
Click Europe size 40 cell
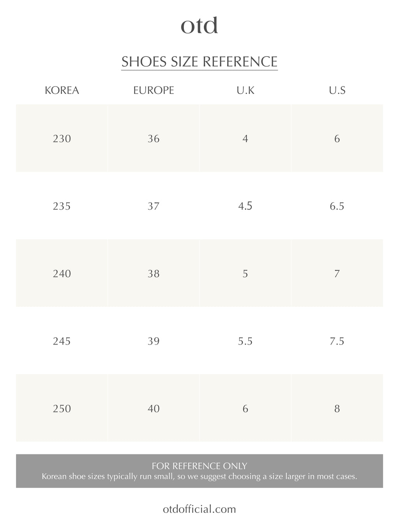pos(154,408)
